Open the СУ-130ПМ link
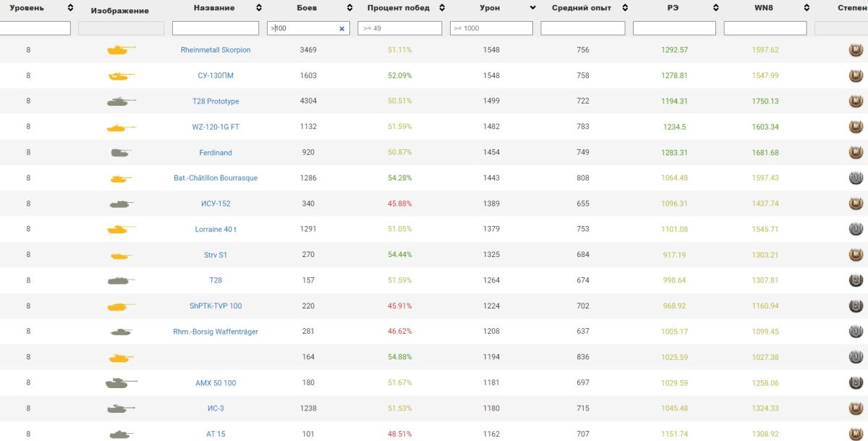 pyautogui.click(x=216, y=76)
